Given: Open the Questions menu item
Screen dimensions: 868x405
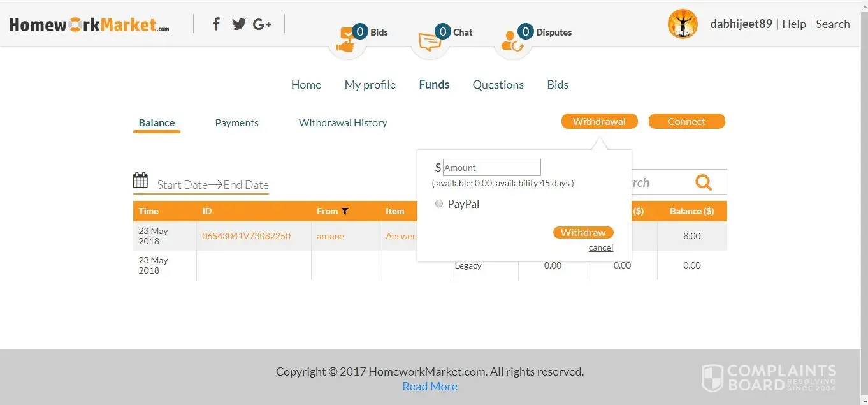Looking at the screenshot, I should (x=498, y=85).
